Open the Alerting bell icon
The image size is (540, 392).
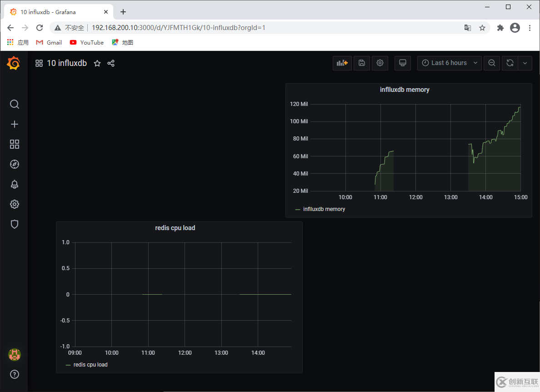[15, 184]
